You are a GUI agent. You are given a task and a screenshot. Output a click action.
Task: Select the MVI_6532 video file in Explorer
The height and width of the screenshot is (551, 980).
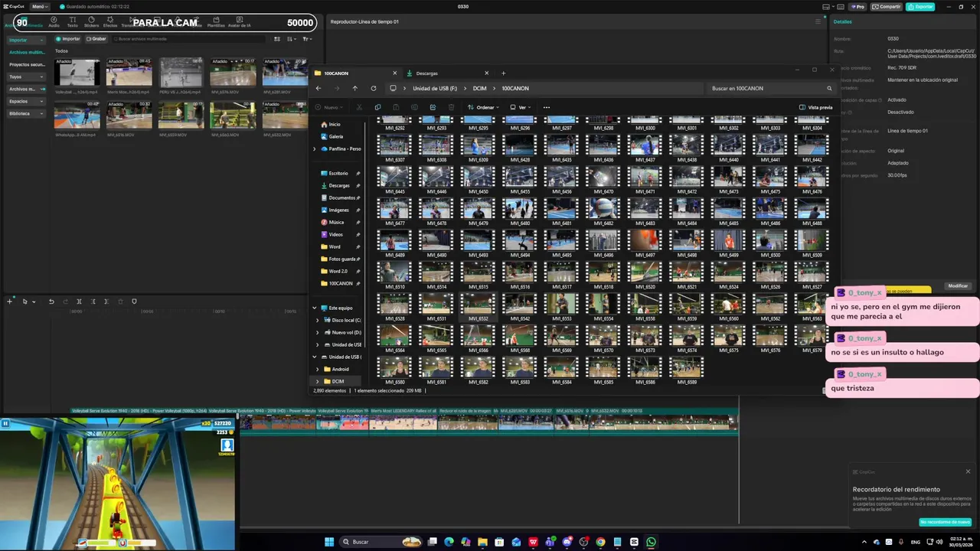(479, 307)
